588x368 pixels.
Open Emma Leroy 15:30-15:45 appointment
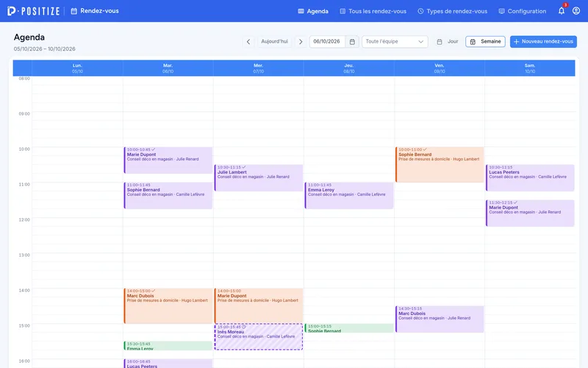click(x=168, y=346)
